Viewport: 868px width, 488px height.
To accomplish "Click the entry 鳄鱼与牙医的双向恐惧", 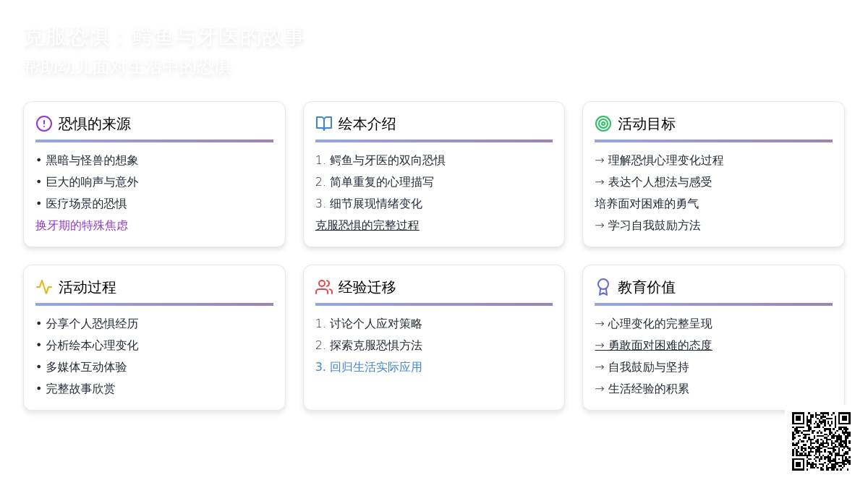I will [x=380, y=160].
